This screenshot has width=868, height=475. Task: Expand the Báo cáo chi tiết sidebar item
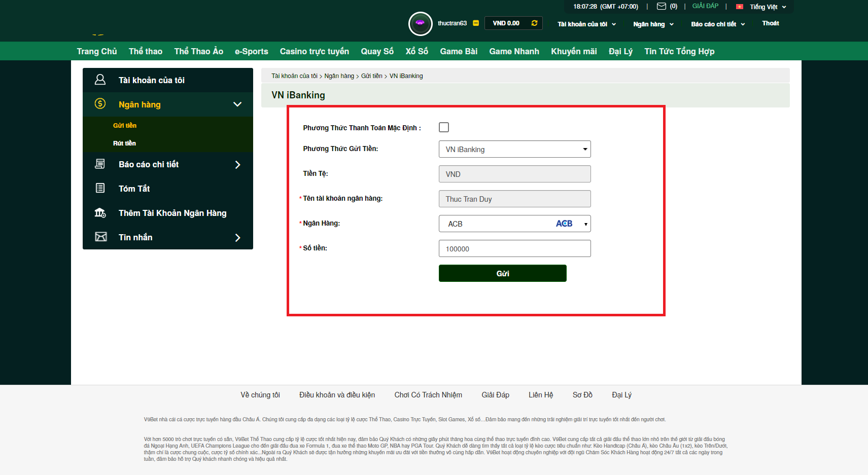(237, 165)
